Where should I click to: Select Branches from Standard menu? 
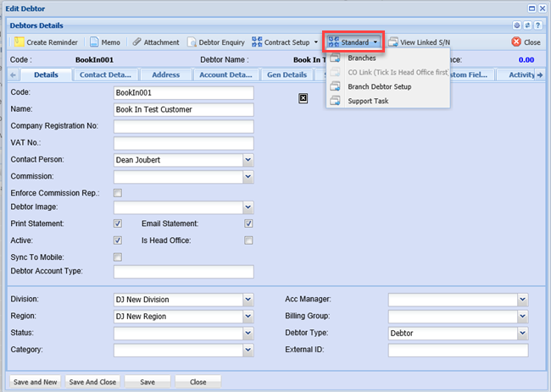click(362, 58)
